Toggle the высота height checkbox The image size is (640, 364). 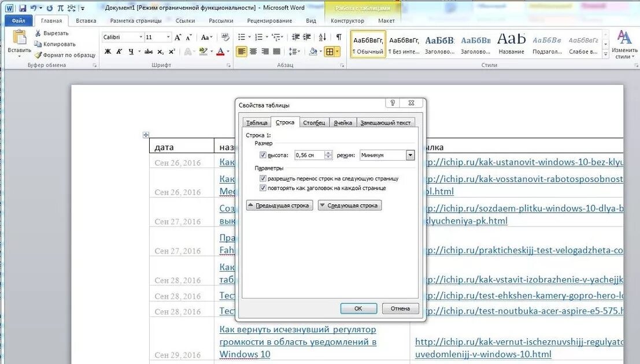click(262, 155)
